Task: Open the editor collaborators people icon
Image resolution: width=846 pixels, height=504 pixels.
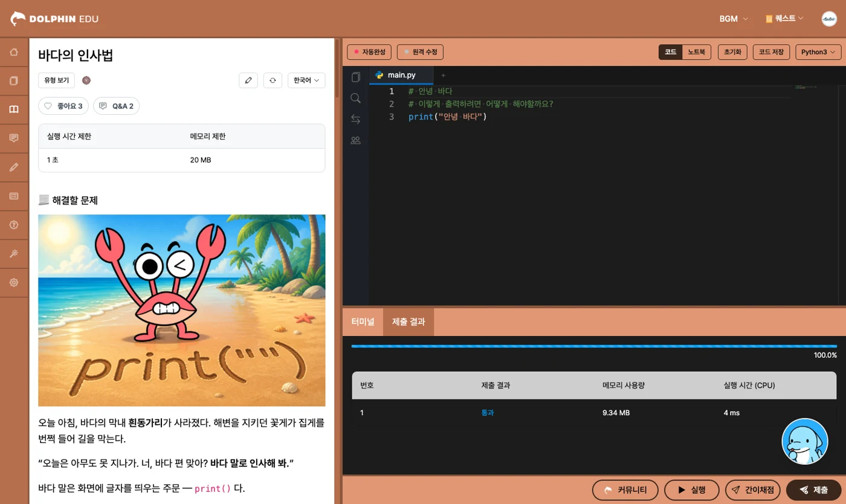Action: (355, 140)
